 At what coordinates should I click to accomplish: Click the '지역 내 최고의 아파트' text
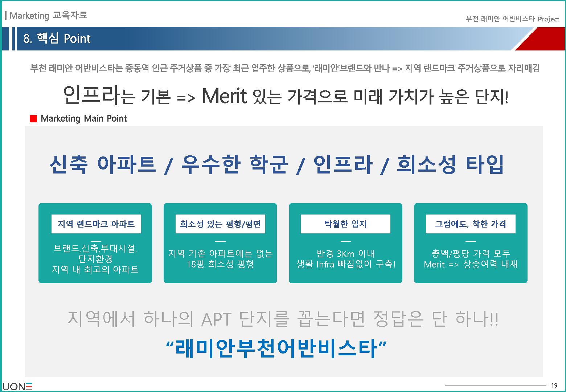pyautogui.click(x=95, y=269)
